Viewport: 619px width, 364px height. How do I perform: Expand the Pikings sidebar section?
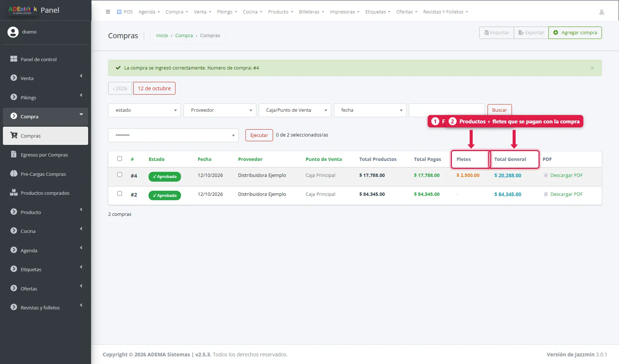tap(46, 98)
